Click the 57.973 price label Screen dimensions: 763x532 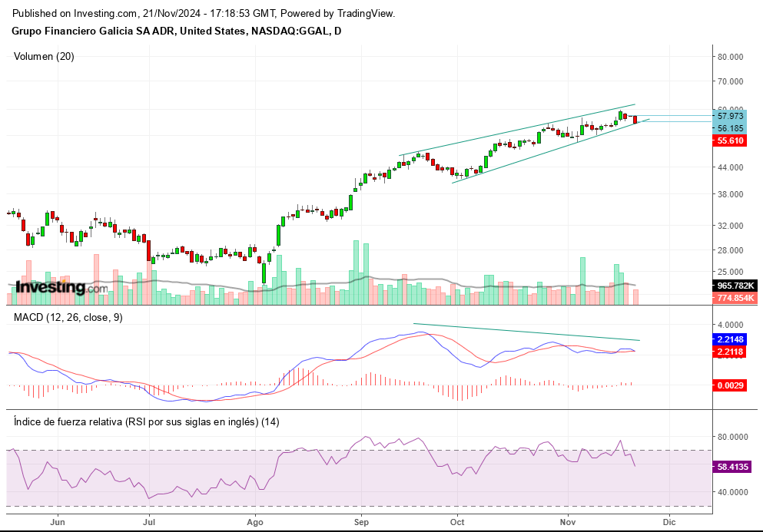click(x=730, y=116)
